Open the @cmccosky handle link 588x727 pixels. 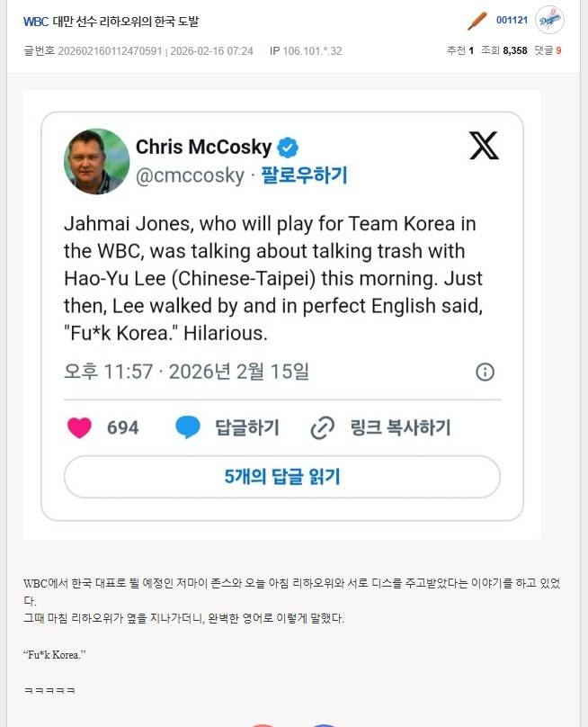click(x=190, y=175)
